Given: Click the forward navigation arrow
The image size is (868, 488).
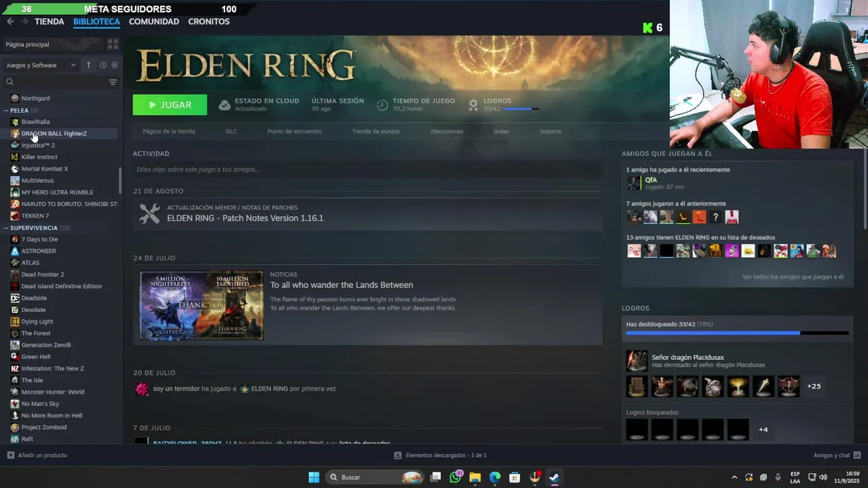Looking at the screenshot, I should pyautogui.click(x=24, y=22).
